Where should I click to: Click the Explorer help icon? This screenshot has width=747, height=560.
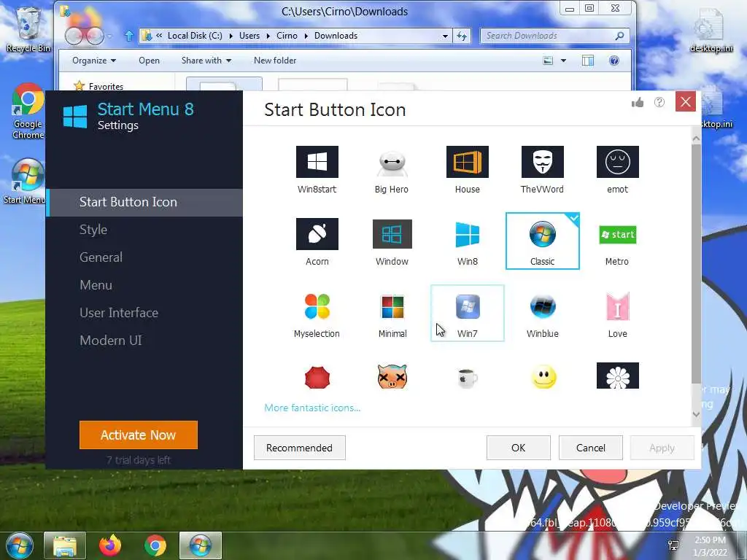pos(614,61)
